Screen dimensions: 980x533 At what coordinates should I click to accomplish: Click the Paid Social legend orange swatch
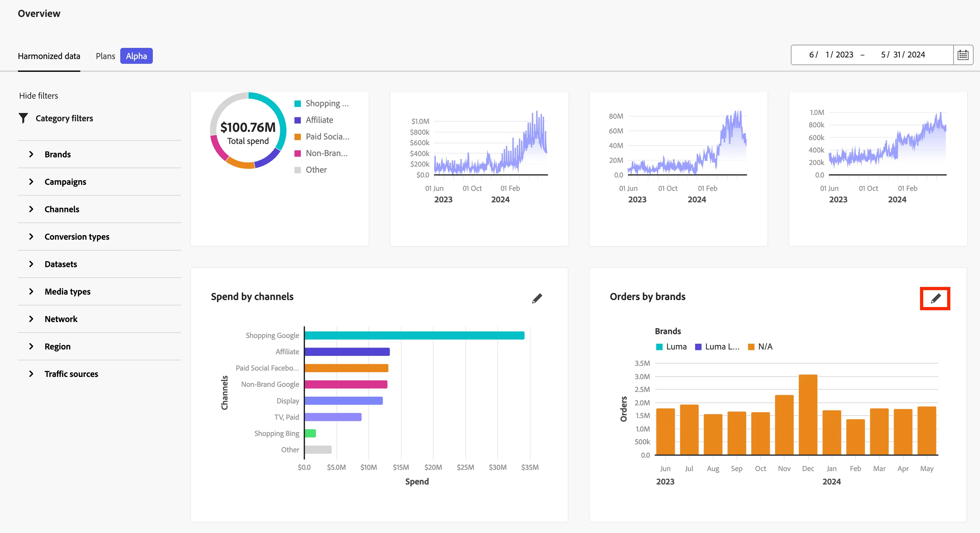298,137
